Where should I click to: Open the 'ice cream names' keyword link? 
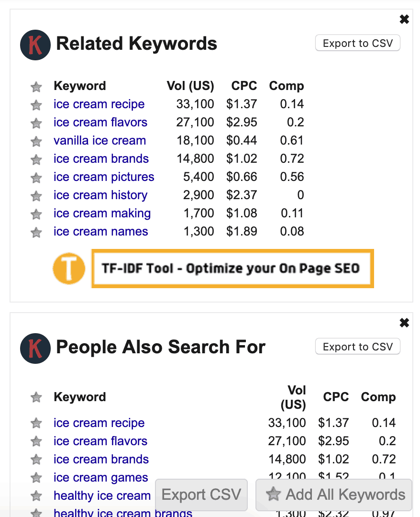point(100,232)
